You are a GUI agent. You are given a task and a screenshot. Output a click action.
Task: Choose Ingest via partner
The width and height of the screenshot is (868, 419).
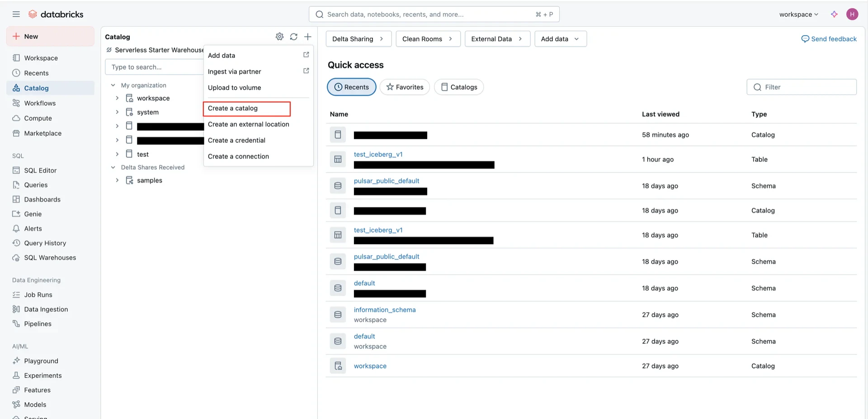click(258, 71)
